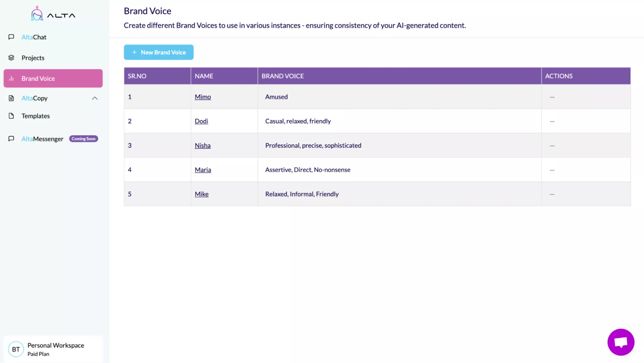The width and height of the screenshot is (644, 363).
Task: Click the AltaChat speech bubble icon
Action: click(11, 37)
